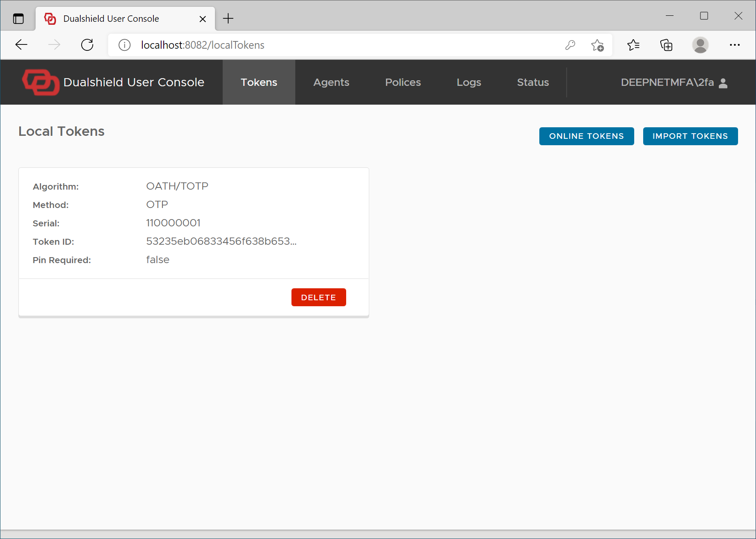Open the DEEPNETMFA\2fa user account icon
Image resolution: width=756 pixels, height=539 pixels.
(723, 83)
